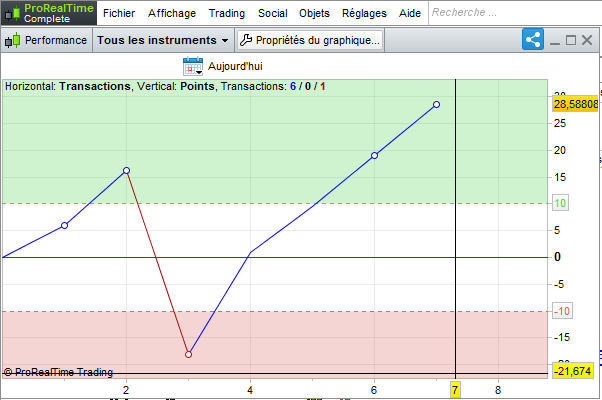The height and width of the screenshot is (400, 602).
Task: Select the red losing point at transaction 3
Action: coord(189,354)
